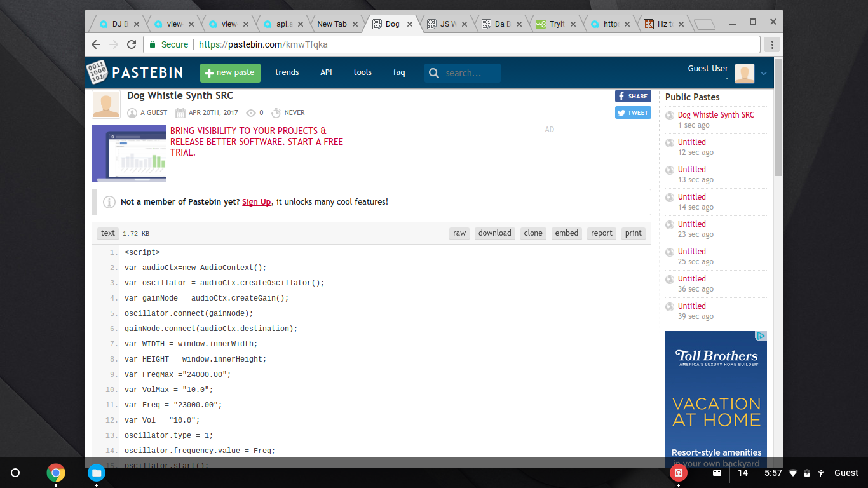
Task: Open a new browser tab
Action: pyautogui.click(x=705, y=25)
